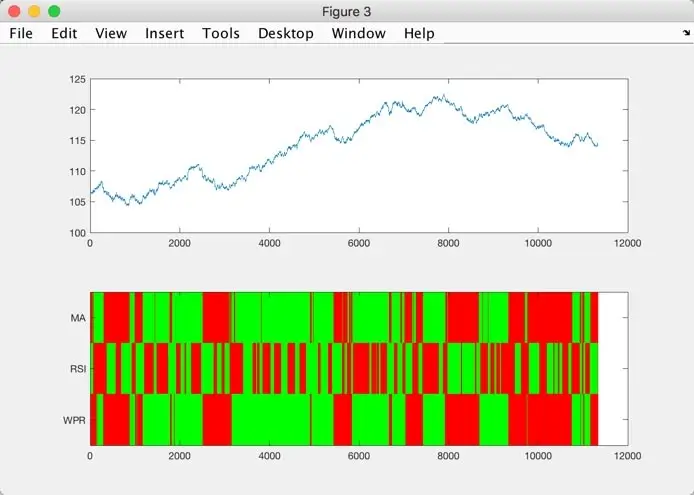The image size is (694, 495).
Task: Open the Insert menu
Action: [x=164, y=33]
